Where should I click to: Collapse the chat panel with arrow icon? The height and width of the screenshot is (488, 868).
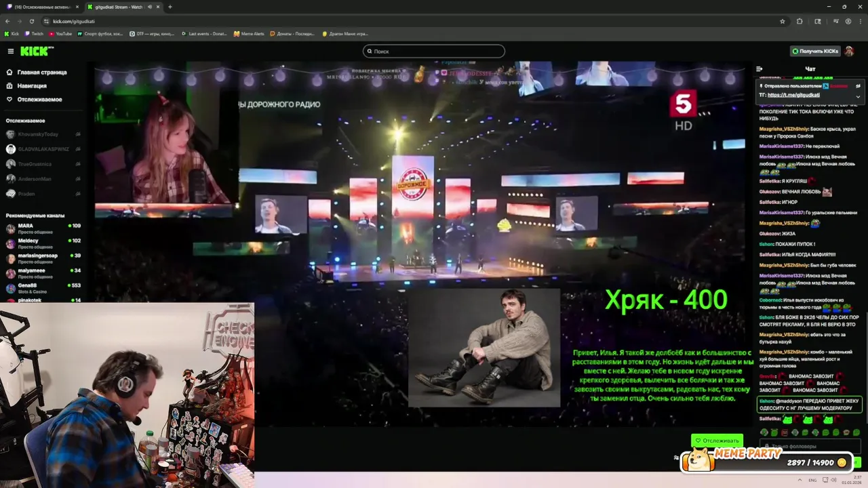(x=759, y=68)
